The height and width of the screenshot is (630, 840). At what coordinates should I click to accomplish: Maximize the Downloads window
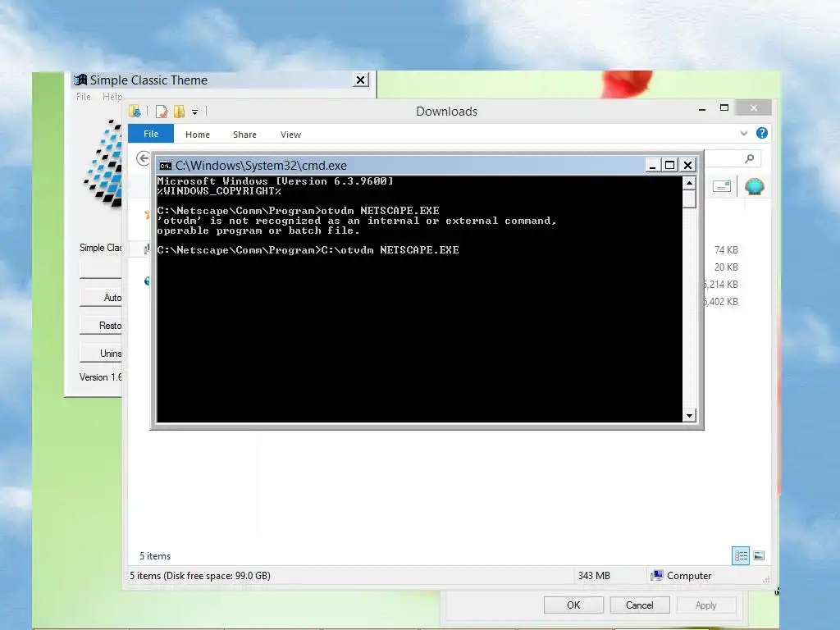724,107
